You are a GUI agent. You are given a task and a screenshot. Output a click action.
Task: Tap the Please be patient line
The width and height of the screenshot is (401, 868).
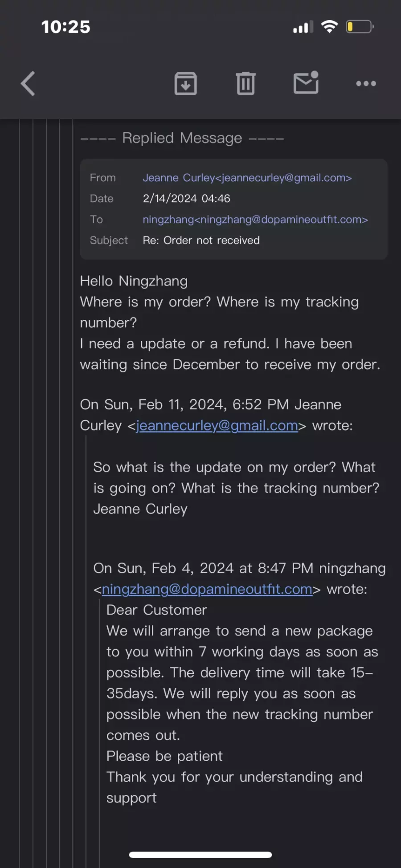point(164,756)
